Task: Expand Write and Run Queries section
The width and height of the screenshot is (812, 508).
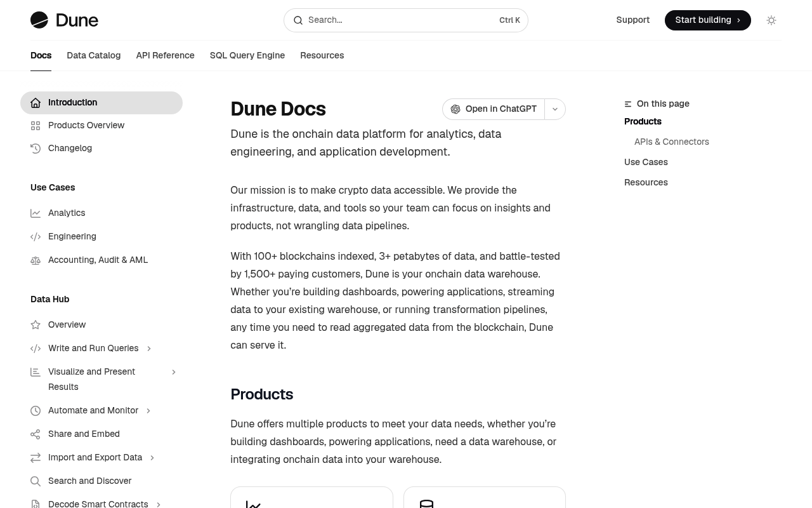Action: 149,349
